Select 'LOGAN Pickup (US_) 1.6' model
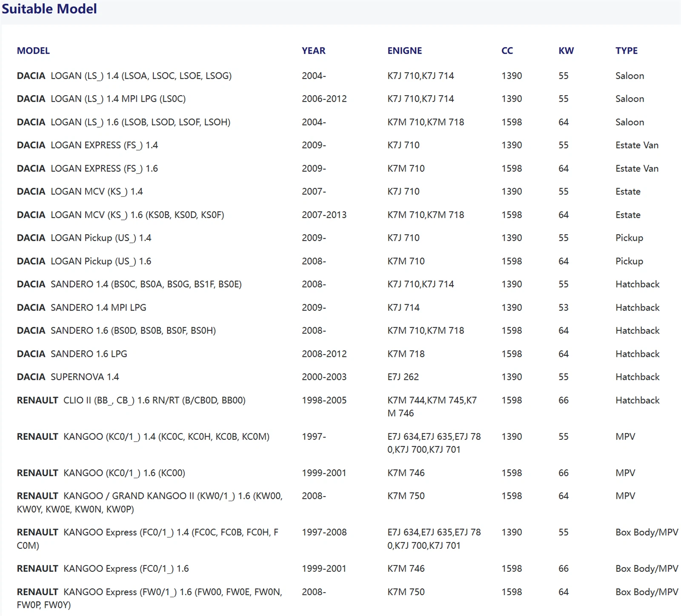Image resolution: width=681 pixels, height=616 pixels. tap(84, 261)
